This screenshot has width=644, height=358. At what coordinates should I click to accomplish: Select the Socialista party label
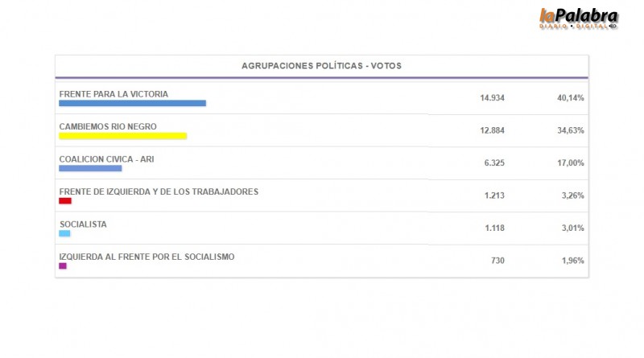pos(83,224)
